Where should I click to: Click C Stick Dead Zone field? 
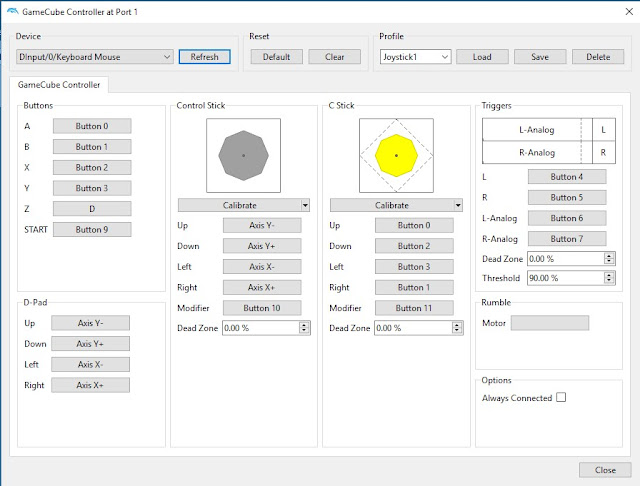click(x=413, y=328)
